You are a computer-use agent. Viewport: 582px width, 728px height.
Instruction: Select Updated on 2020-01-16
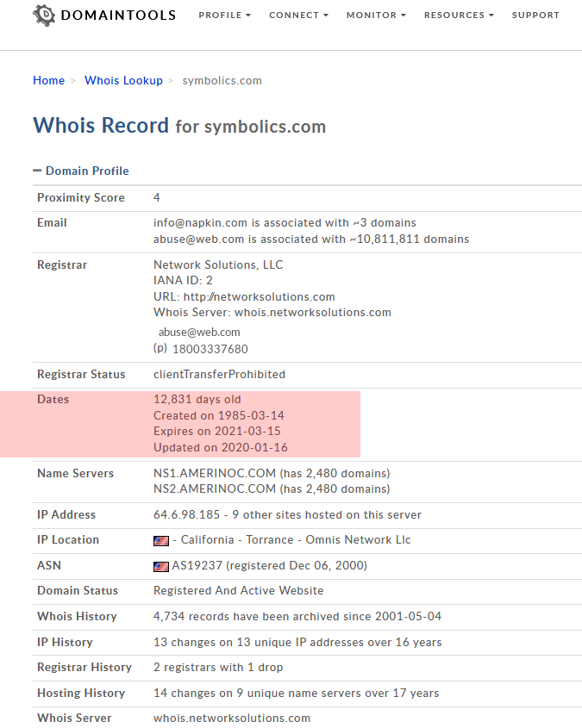click(221, 448)
